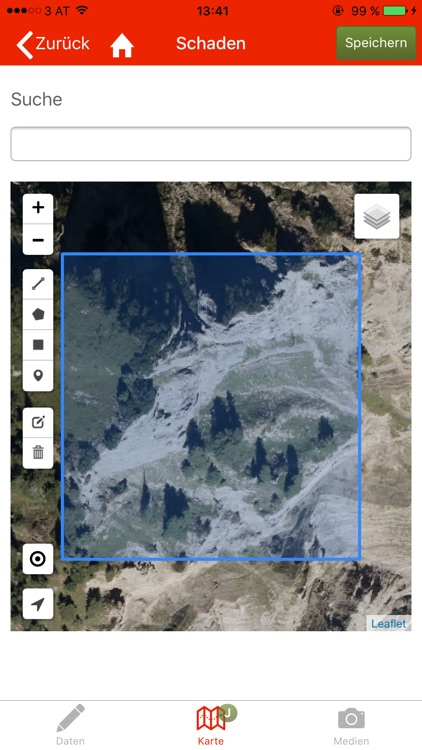Select the draw polyline tool
The width and height of the screenshot is (422, 750).
[x=38, y=284]
